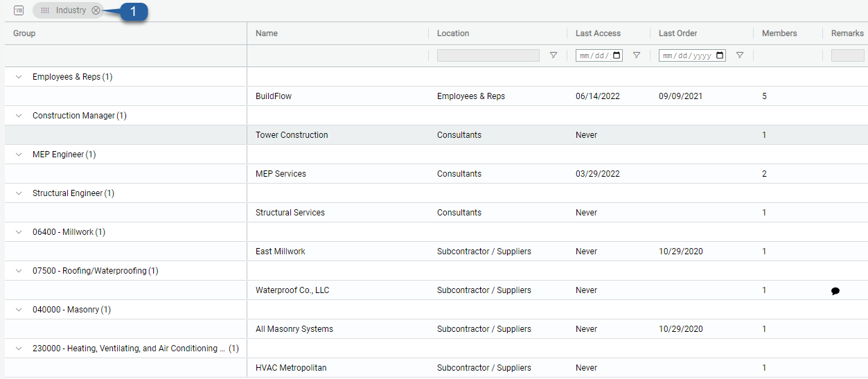Click the 040000 - Masonry (1) group label
The width and height of the screenshot is (868, 379).
(71, 310)
